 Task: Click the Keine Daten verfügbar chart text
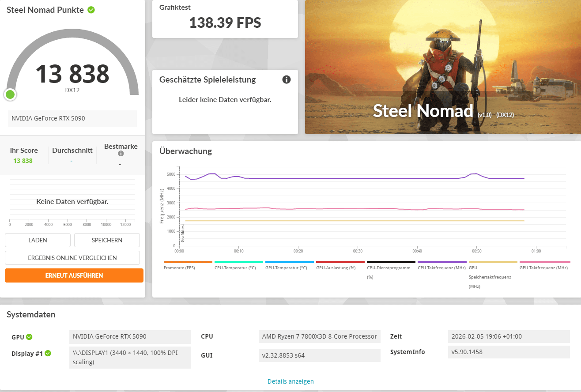[x=72, y=202]
